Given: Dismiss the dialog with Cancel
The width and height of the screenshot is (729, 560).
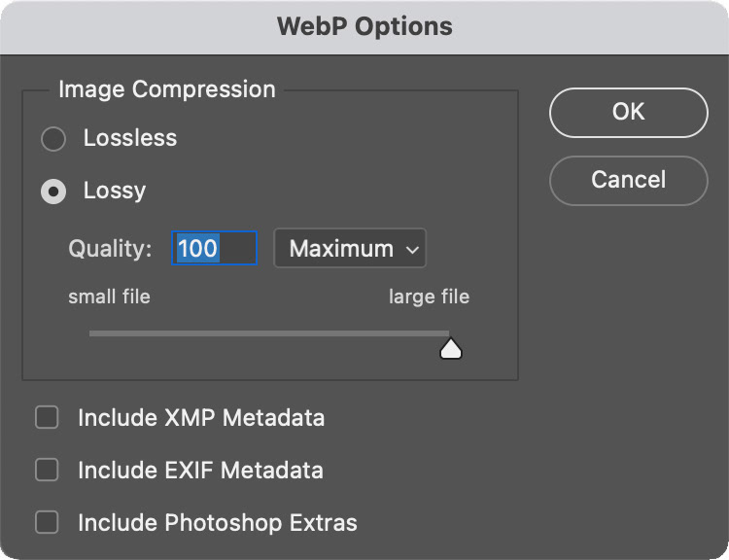Looking at the screenshot, I should tap(628, 180).
